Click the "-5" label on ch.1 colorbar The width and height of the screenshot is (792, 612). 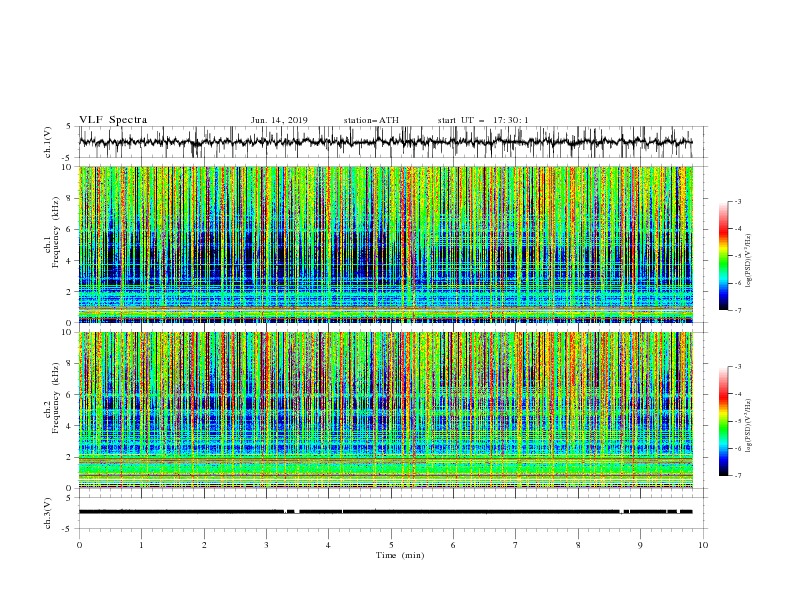738,256
